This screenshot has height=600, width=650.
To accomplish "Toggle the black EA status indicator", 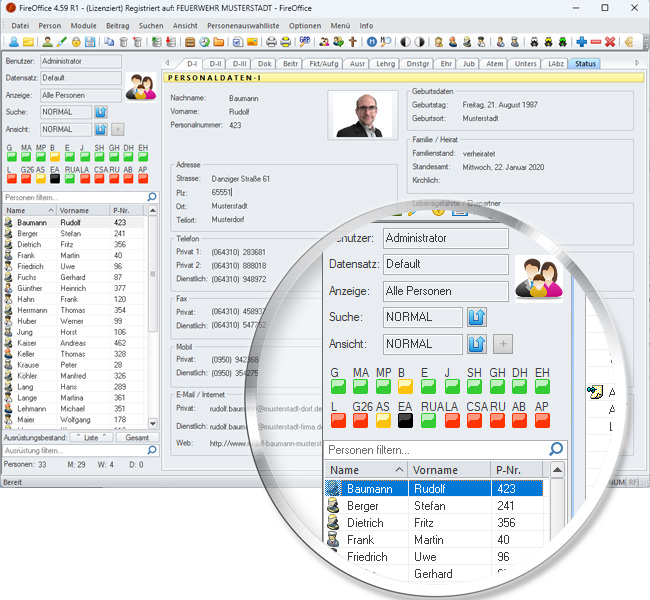I will coord(54,180).
